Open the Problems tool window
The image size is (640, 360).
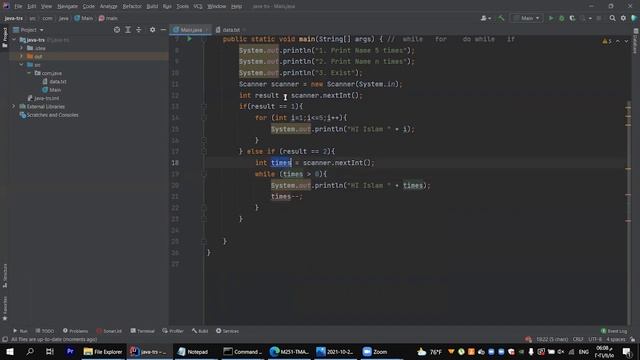point(76,331)
